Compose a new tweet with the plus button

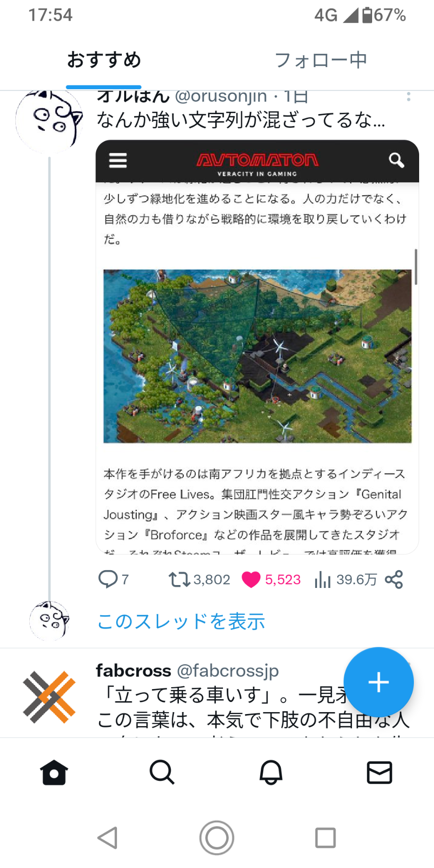(x=378, y=682)
